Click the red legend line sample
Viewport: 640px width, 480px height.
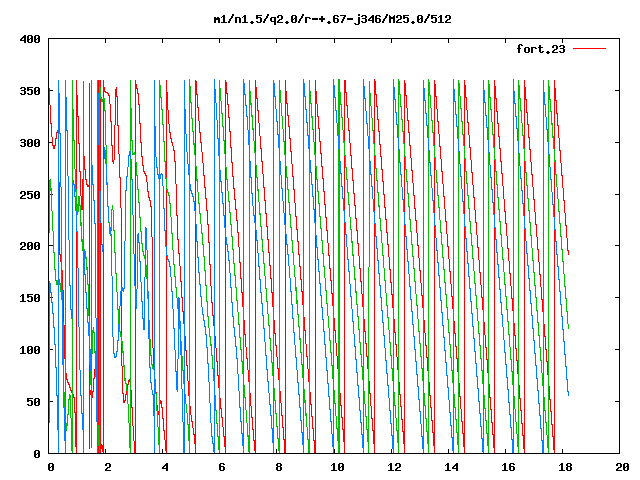coord(589,49)
